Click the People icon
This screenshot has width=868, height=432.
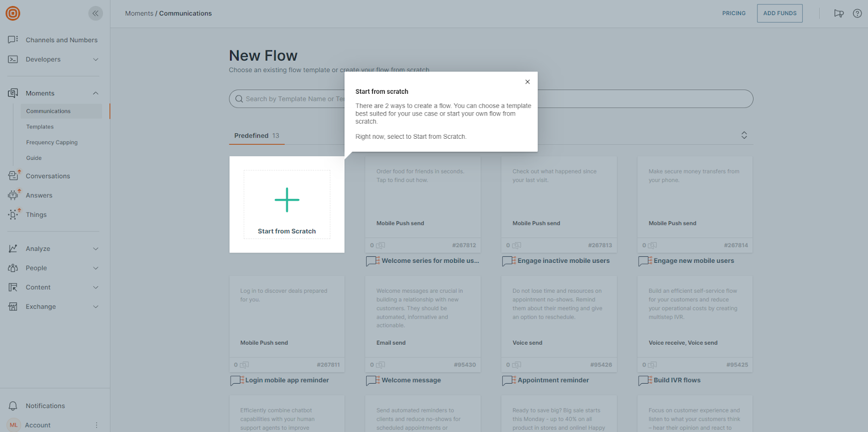13,268
